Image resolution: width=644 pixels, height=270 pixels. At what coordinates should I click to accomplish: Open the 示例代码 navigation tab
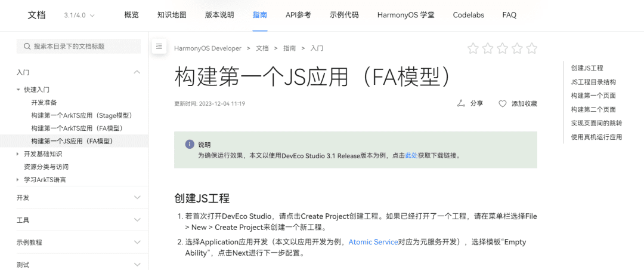344,15
